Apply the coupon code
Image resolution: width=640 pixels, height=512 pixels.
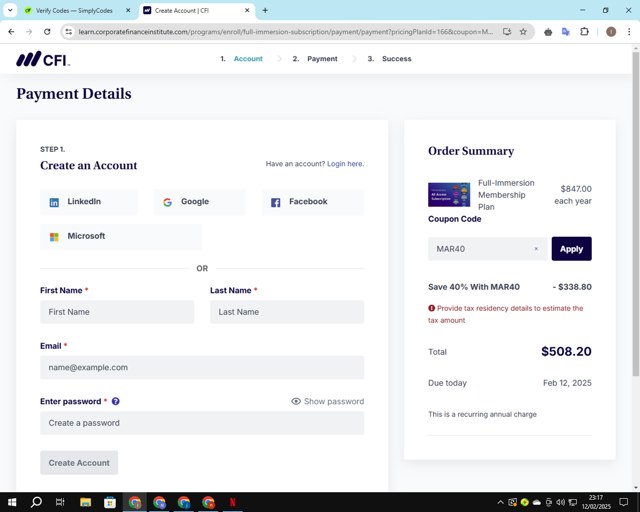571,249
